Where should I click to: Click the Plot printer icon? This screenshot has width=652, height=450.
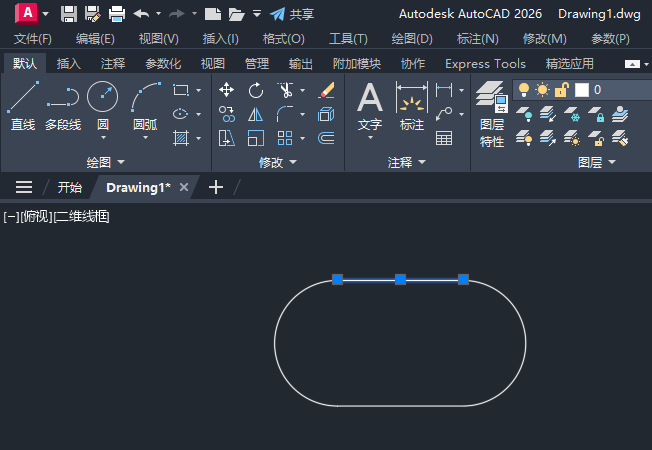point(117,14)
